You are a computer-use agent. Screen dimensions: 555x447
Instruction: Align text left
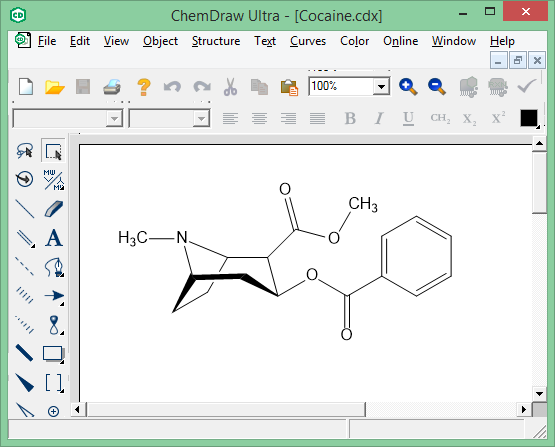230,118
